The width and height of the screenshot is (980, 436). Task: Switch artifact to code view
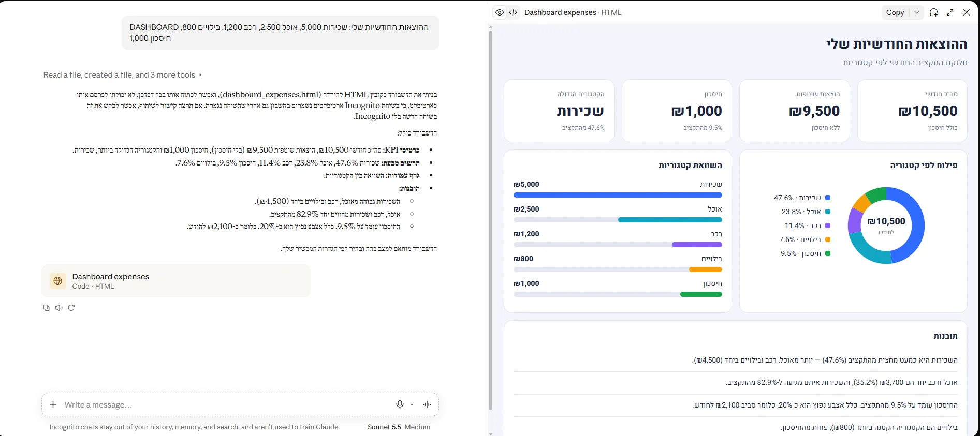point(513,12)
